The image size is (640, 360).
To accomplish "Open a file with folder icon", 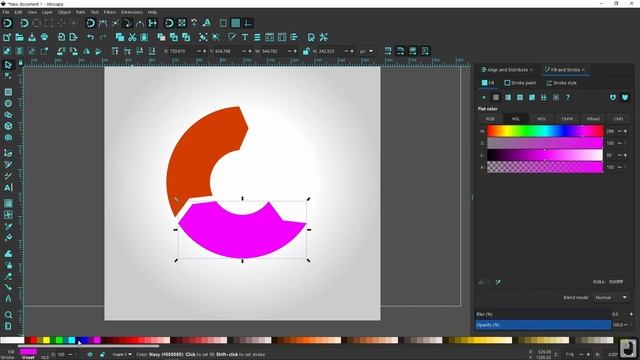I will tap(19, 37).
